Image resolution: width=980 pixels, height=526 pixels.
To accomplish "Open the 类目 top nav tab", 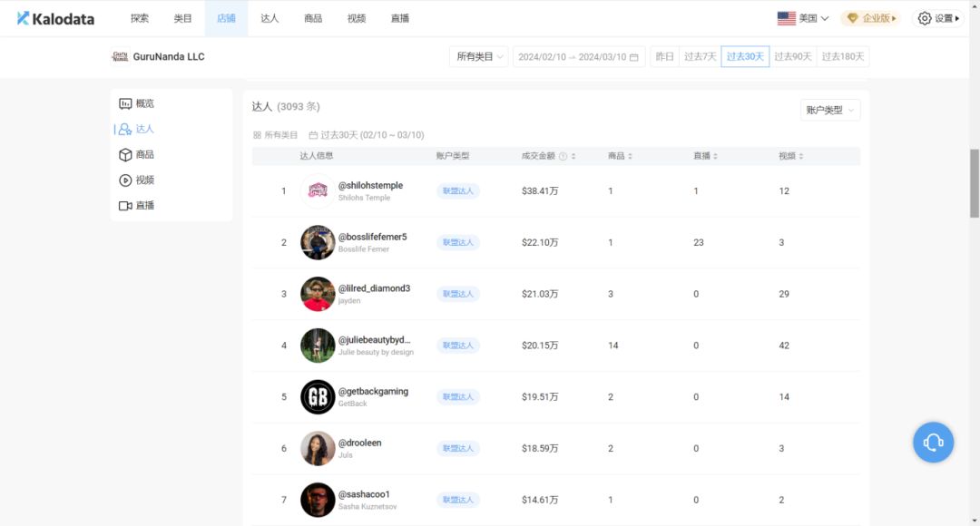I will [182, 19].
